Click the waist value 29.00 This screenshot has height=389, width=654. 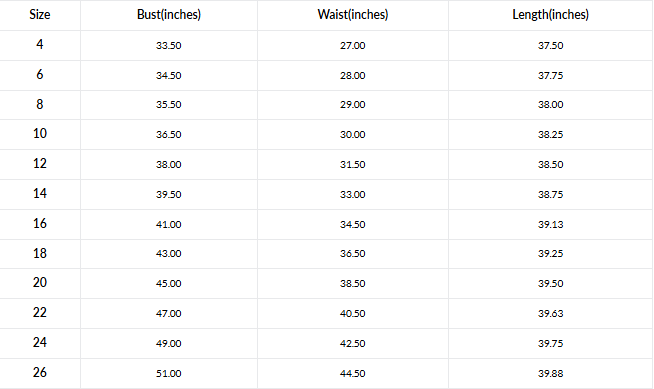[x=352, y=105]
